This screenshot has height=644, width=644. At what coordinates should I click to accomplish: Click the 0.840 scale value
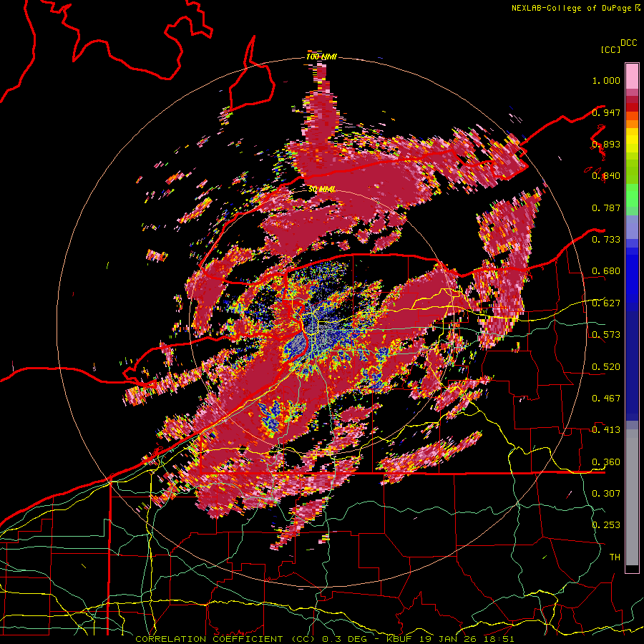[x=606, y=176]
